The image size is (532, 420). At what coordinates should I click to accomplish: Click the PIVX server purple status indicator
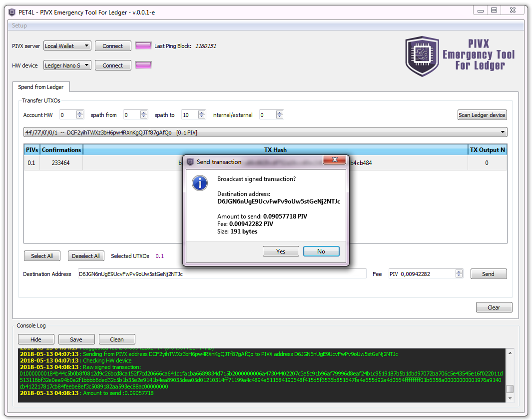pos(143,45)
